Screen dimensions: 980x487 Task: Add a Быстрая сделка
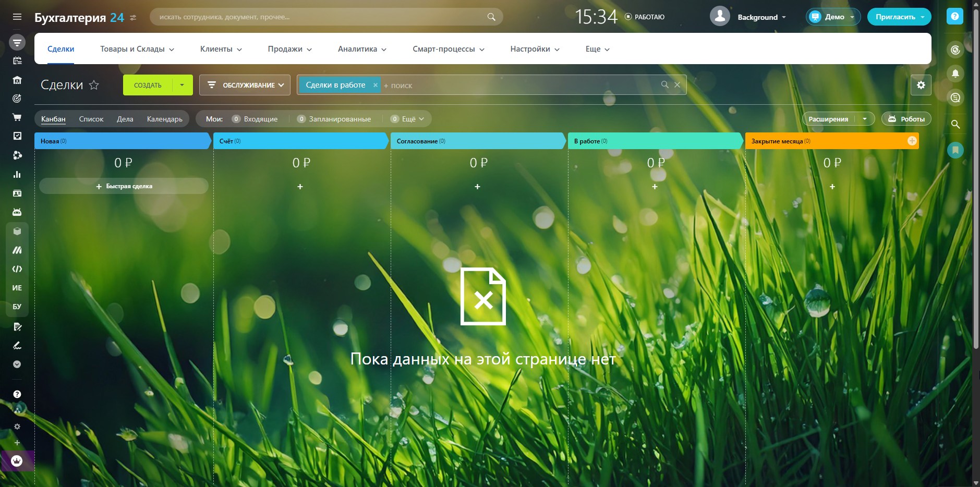(124, 186)
